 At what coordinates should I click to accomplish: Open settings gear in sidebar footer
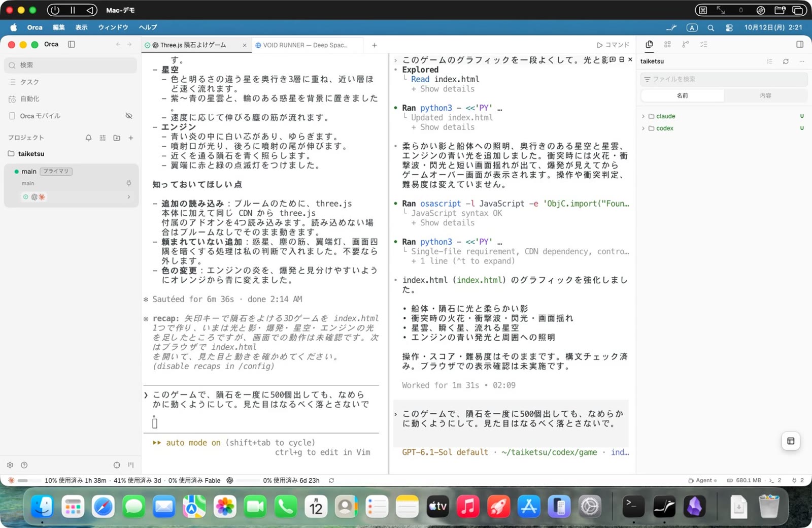[10, 465]
